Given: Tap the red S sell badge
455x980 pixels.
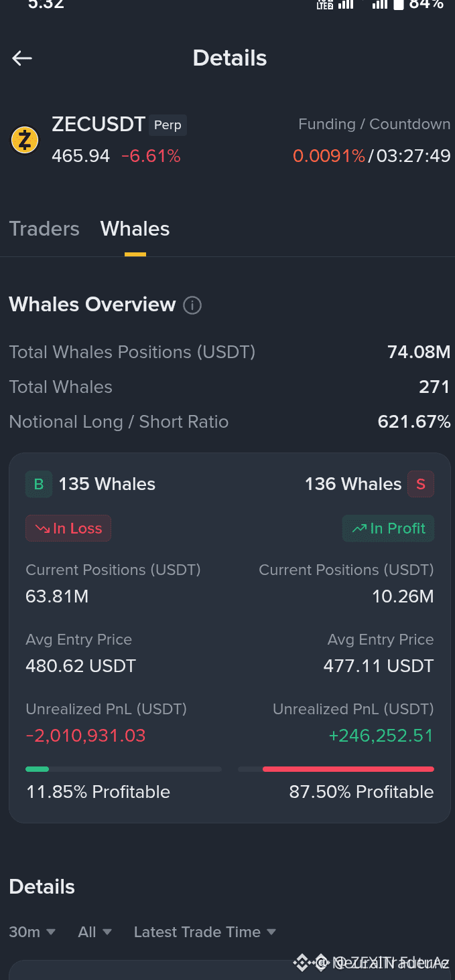Looking at the screenshot, I should click(x=421, y=484).
